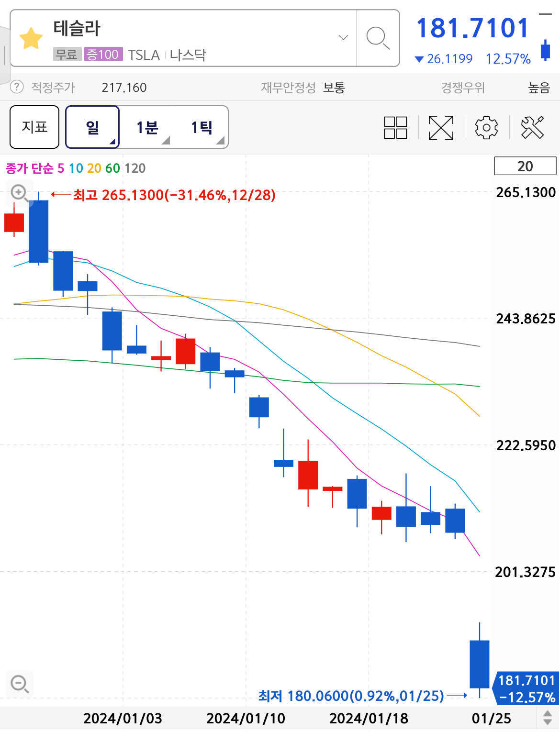Open the 지표 indicators button
This screenshot has width=560, height=732.
[34, 127]
